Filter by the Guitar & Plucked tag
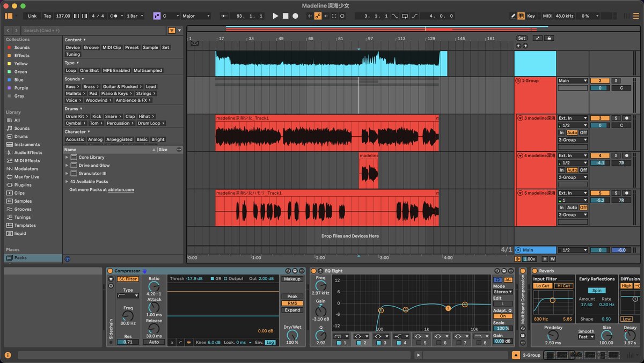The width and height of the screenshot is (644, 363). 123,86
